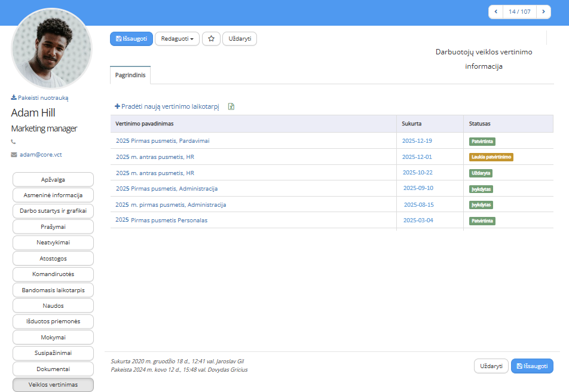
Task: Open the Komandiruotės sidebar section
Action: click(53, 274)
